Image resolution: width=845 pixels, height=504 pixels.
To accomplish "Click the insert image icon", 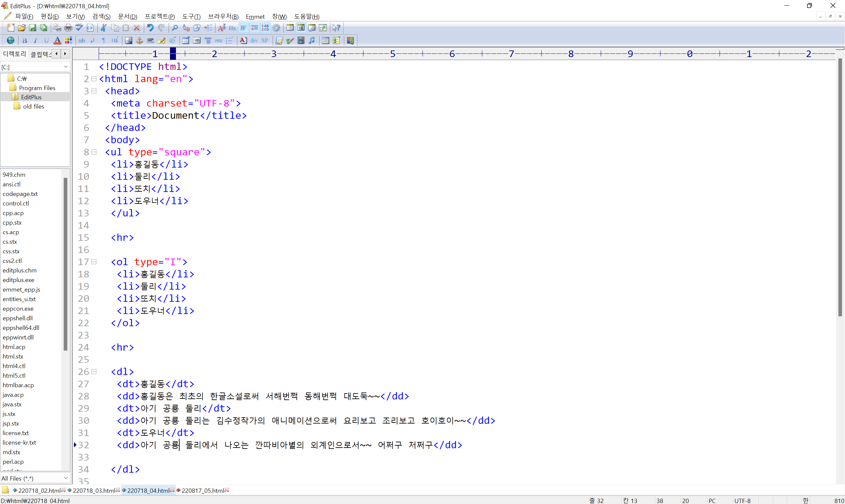I will (128, 41).
